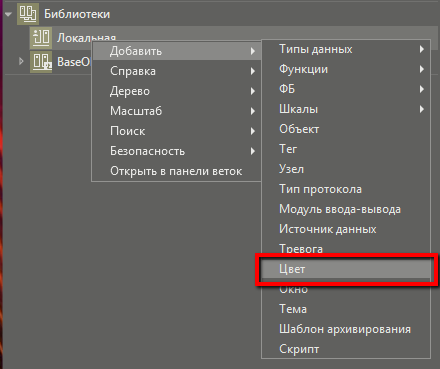
Task: Click the Библиотеки library icon
Action: pos(28,14)
